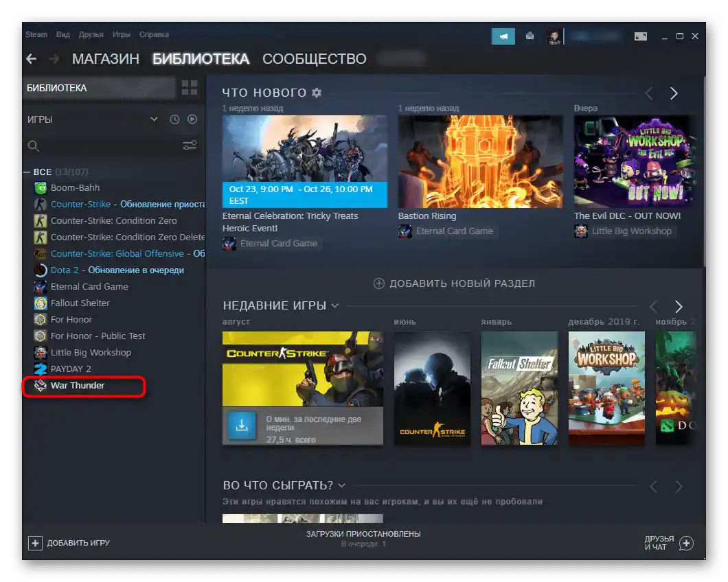The image size is (728, 582).
Task: Show next recent games arrow
Action: [679, 306]
